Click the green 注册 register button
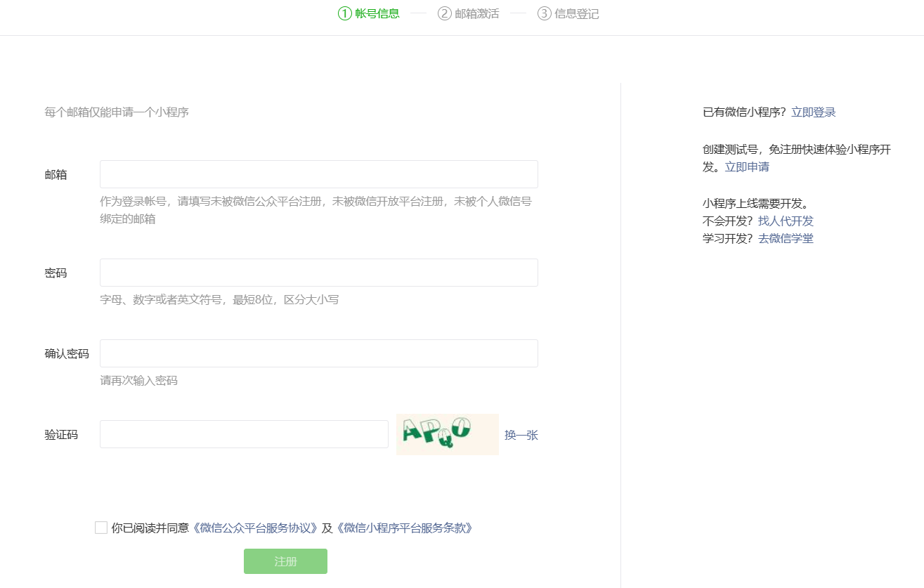924x588 pixels. [285, 561]
